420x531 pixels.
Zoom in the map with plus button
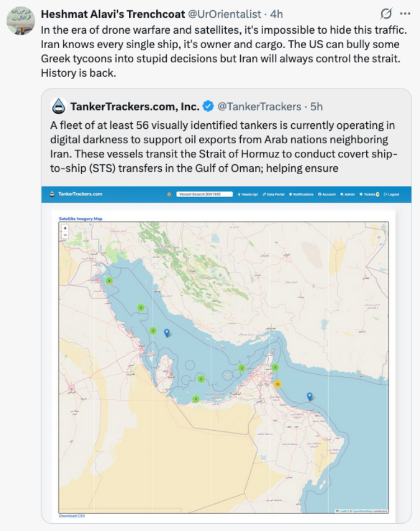click(x=65, y=228)
